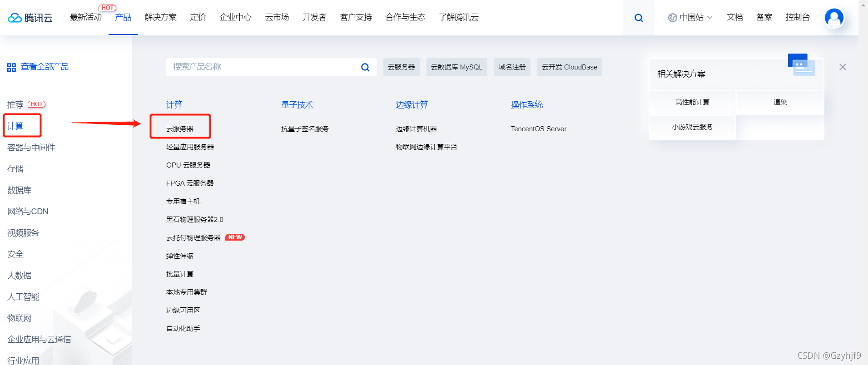Select 物联网 category
Image resolution: width=868 pixels, height=365 pixels.
pos(20,318)
